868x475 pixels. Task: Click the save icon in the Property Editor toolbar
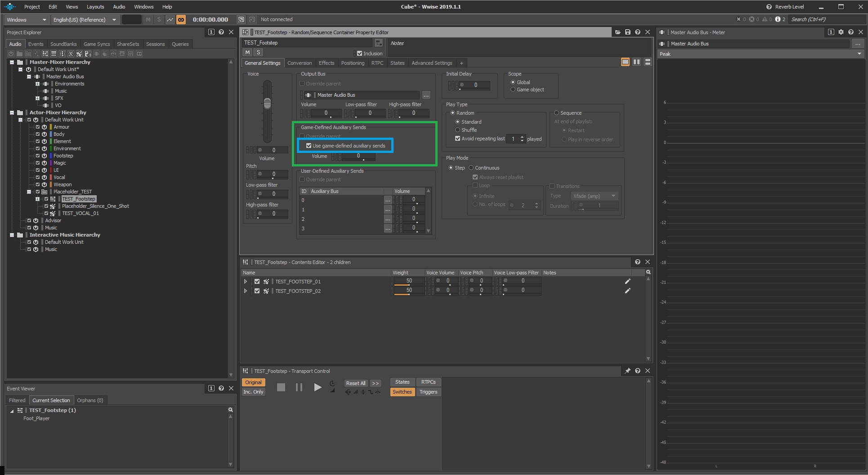click(x=628, y=32)
